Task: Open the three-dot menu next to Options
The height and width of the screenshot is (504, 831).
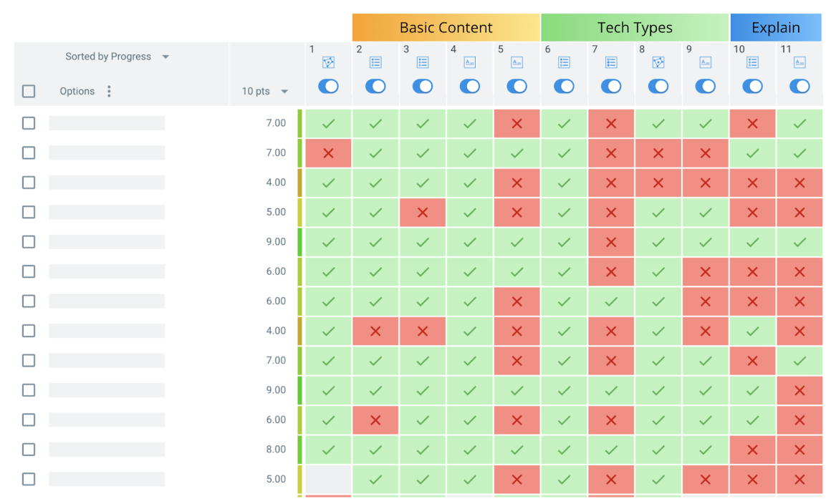Action: [x=109, y=91]
